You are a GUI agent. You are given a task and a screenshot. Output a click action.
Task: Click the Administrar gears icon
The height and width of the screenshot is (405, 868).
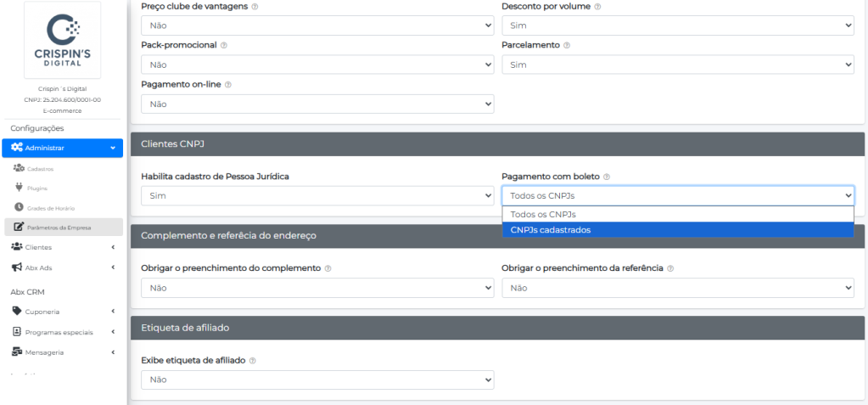[18, 148]
